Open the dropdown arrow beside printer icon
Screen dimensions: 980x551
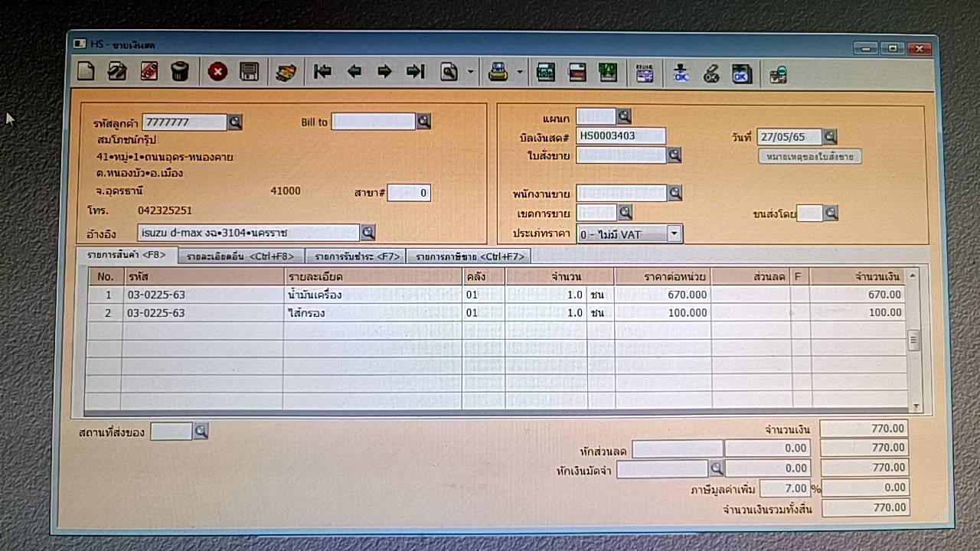click(x=520, y=73)
